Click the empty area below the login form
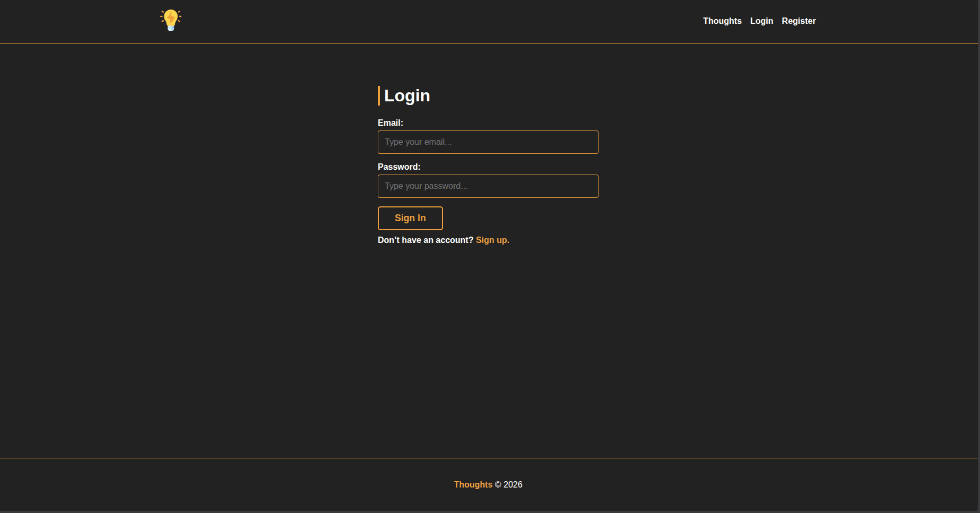 pyautogui.click(x=488, y=345)
